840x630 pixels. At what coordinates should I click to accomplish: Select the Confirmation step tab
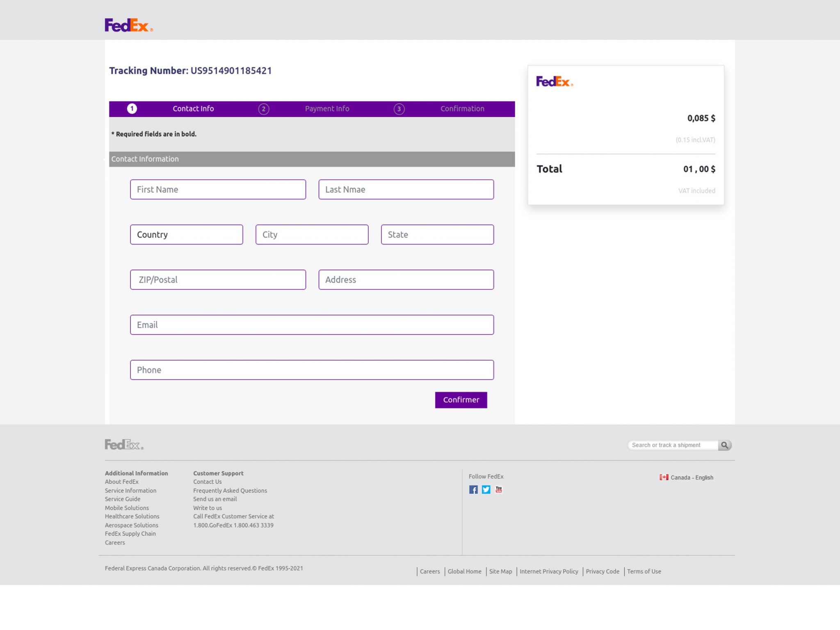tap(462, 109)
